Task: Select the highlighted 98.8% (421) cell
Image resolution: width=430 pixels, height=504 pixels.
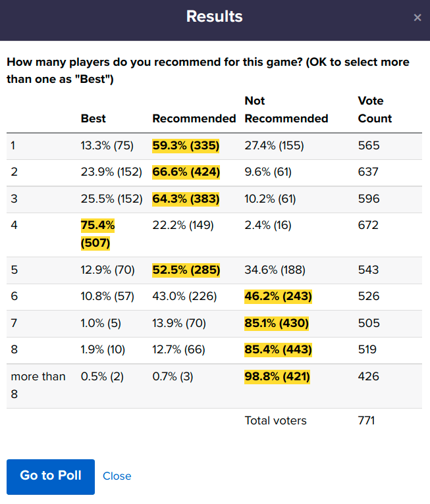Action: [x=277, y=377]
